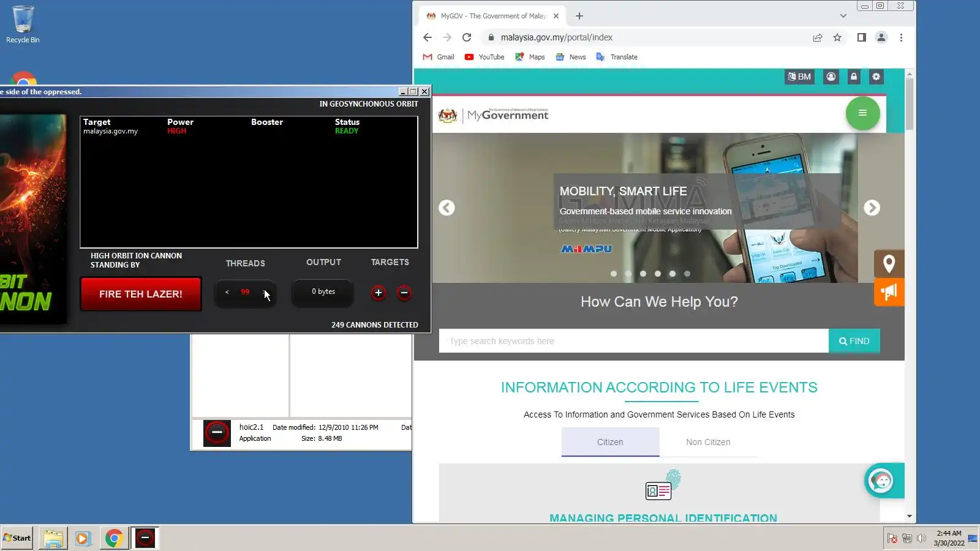This screenshot has height=551, width=980.
Task: Open the chat assistant bubble
Action: 881,481
